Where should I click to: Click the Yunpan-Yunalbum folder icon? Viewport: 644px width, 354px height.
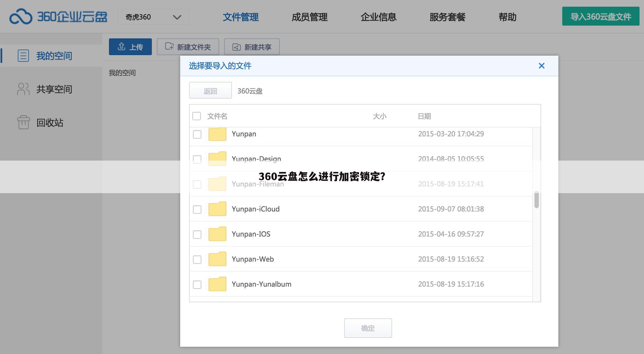[217, 284]
